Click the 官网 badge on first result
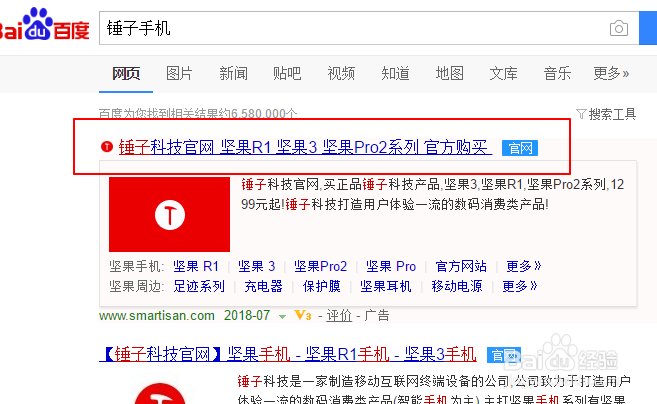 tap(520, 148)
